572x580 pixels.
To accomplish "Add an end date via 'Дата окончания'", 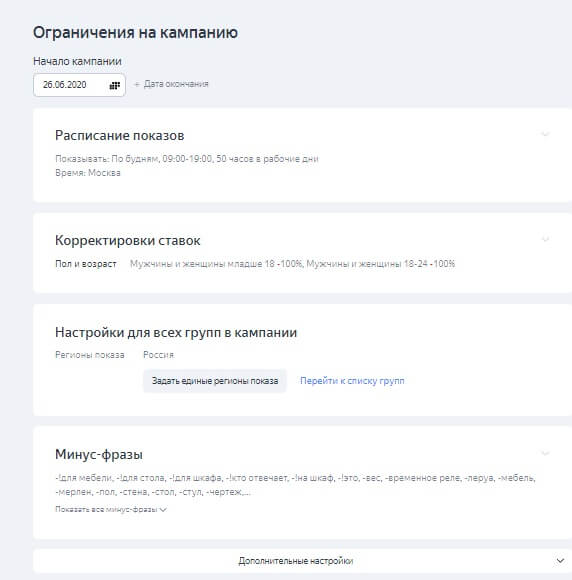I will 171,84.
